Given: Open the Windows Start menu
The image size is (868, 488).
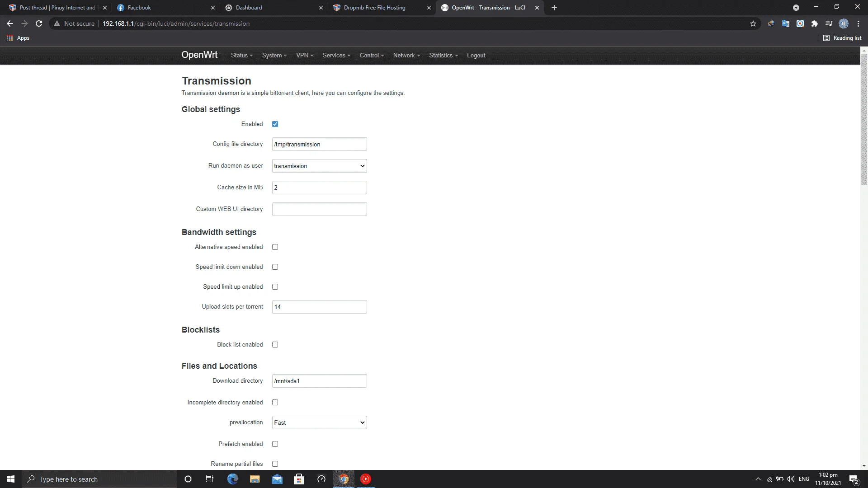Looking at the screenshot, I should tap(11, 479).
